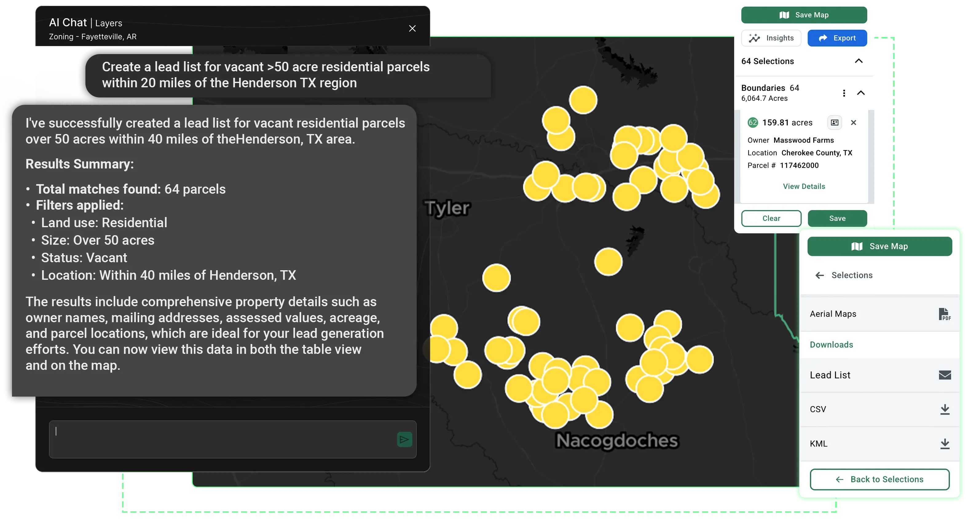
Task: Open the Boundaries three-dot options menu
Action: pyautogui.click(x=844, y=93)
